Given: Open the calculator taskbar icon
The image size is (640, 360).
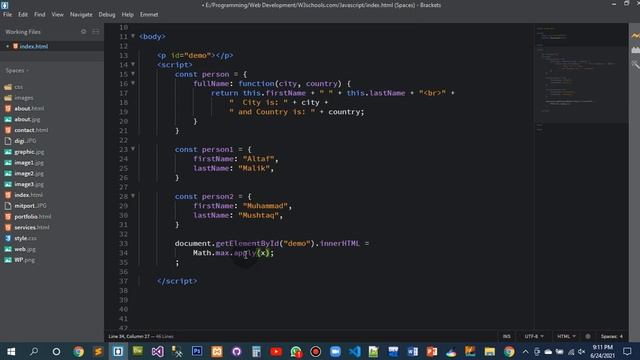Looking at the screenshot, I should pos(256,351).
